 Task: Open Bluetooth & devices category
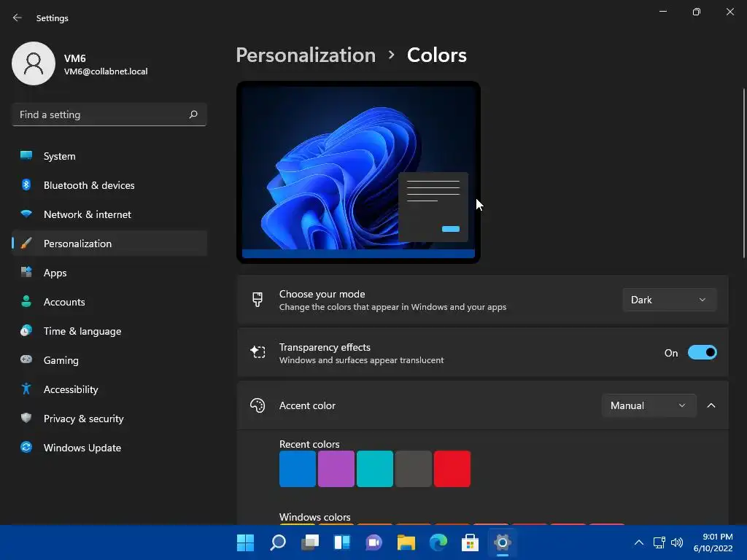109,185
